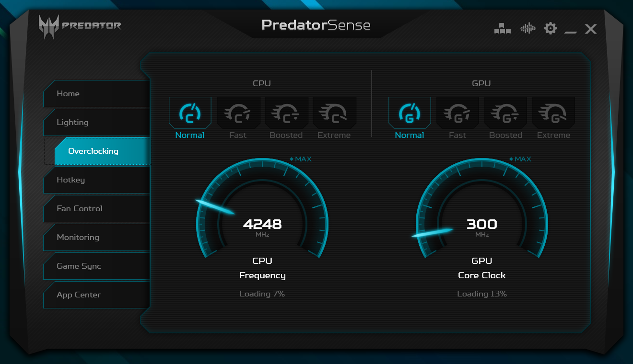Click the "Loading 7%" text
Viewport: 633px width, 364px height.
(262, 294)
